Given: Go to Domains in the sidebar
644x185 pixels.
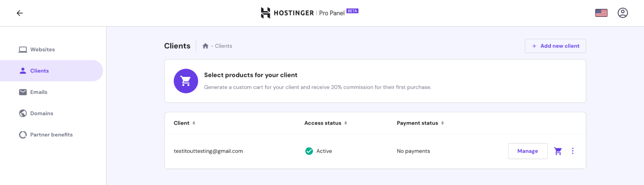Looking at the screenshot, I should [42, 113].
